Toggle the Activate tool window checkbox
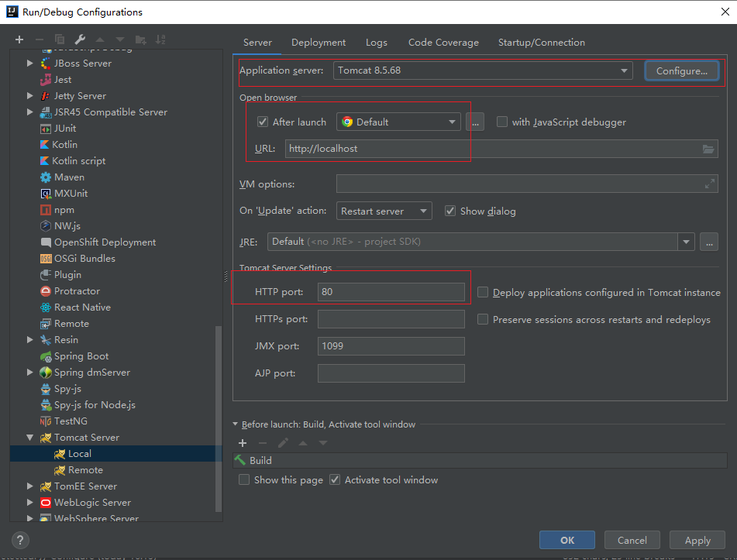This screenshot has width=737, height=560. 335,479
